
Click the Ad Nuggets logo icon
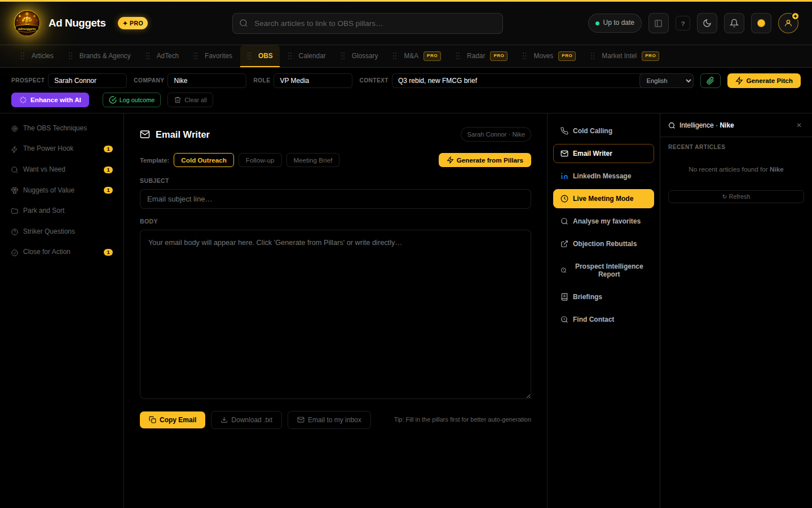click(27, 23)
